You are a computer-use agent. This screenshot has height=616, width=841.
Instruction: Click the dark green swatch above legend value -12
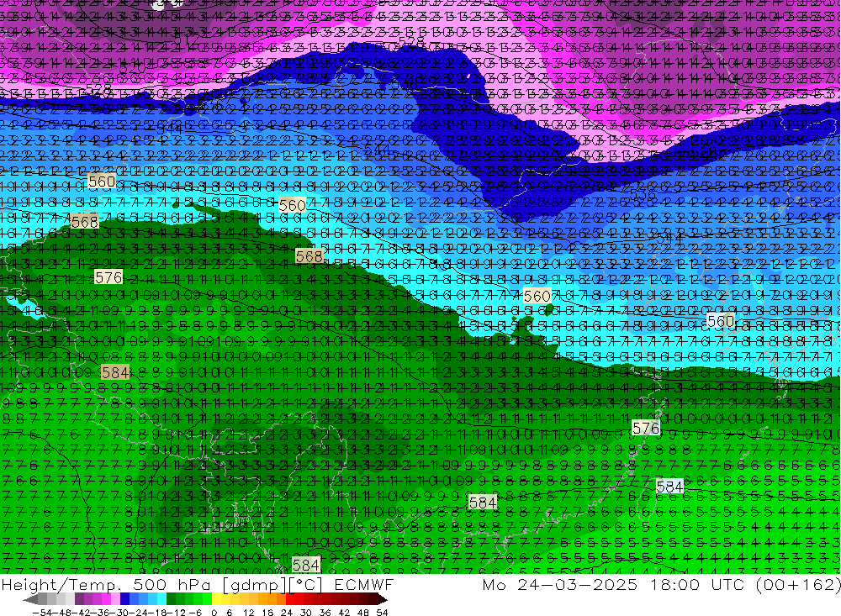[171, 600]
